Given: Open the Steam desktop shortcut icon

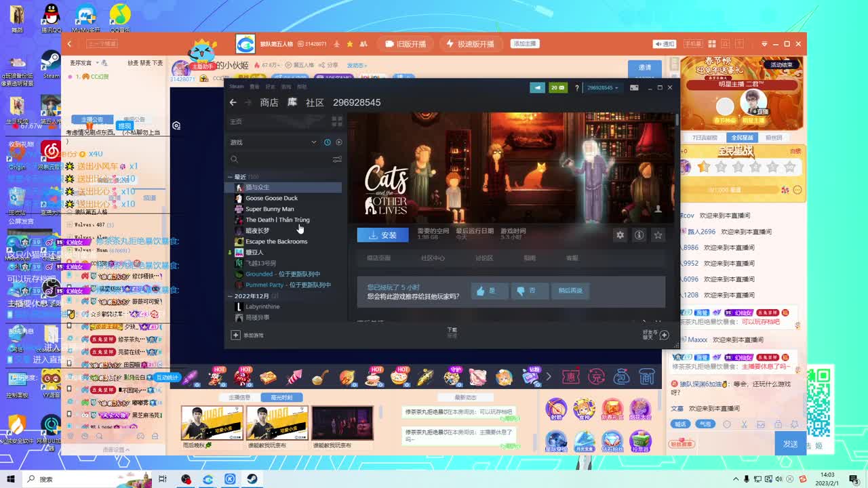Looking at the screenshot, I should 51,65.
